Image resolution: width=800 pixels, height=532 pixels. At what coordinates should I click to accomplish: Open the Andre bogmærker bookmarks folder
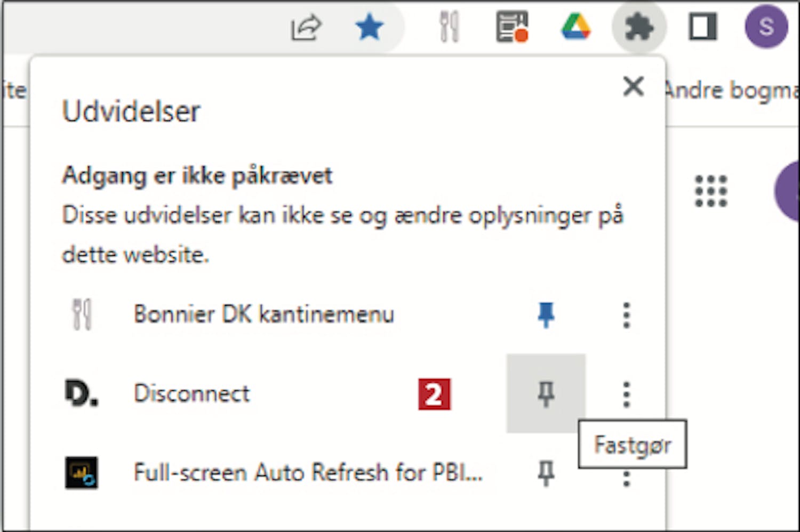(x=732, y=90)
